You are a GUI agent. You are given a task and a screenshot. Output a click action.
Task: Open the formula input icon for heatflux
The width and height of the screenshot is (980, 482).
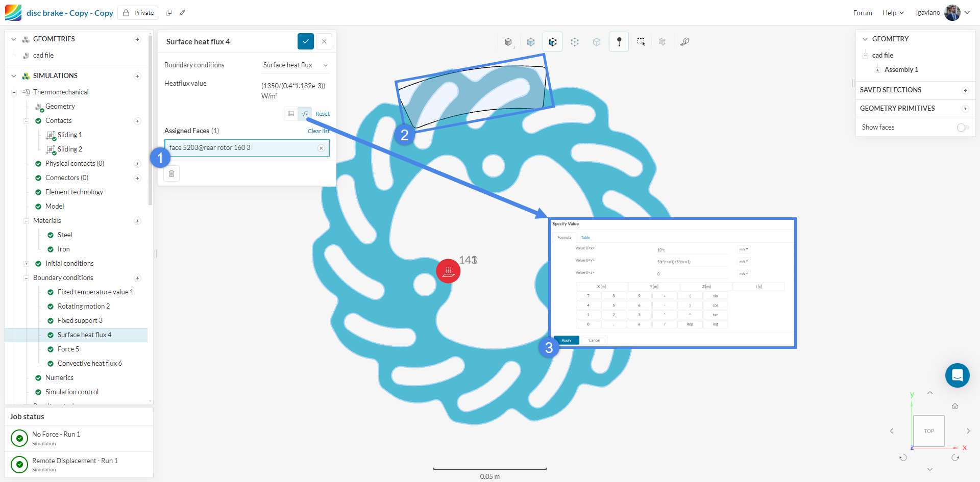coord(305,114)
